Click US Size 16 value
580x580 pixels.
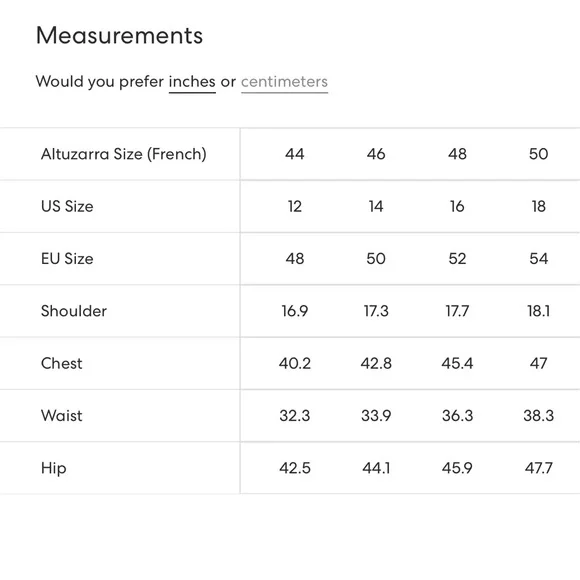[x=457, y=206]
